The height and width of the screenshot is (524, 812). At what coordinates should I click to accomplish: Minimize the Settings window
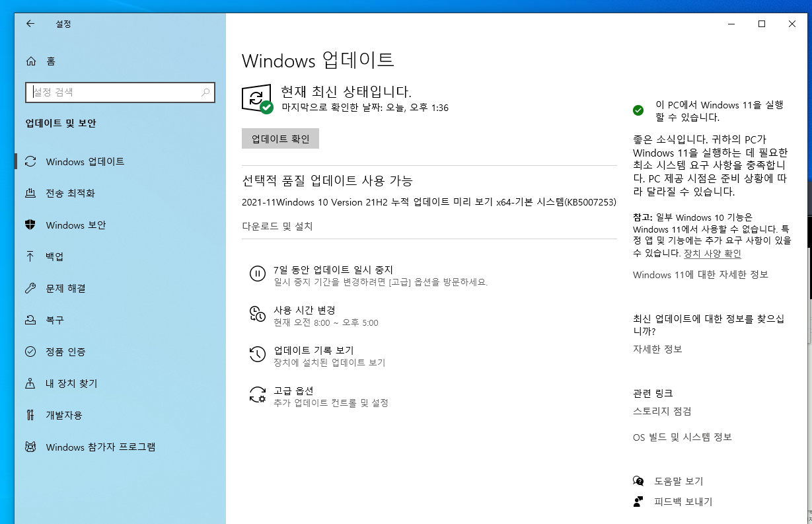[x=731, y=24]
